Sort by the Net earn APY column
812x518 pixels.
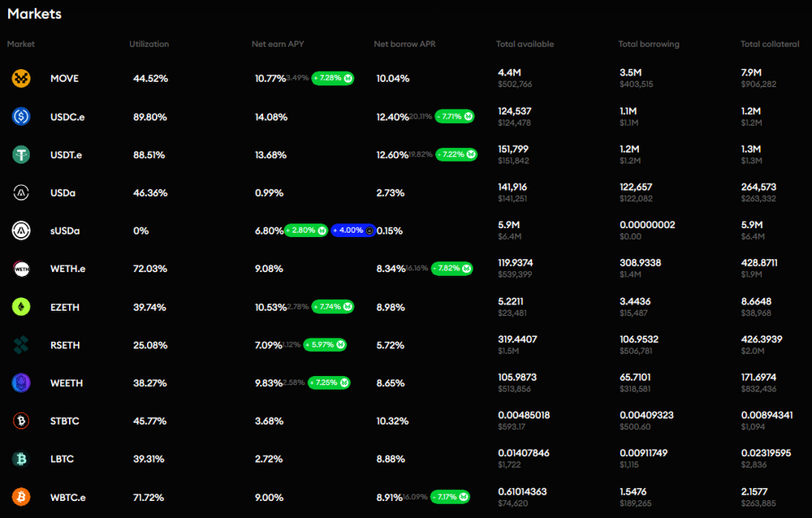pyautogui.click(x=278, y=44)
